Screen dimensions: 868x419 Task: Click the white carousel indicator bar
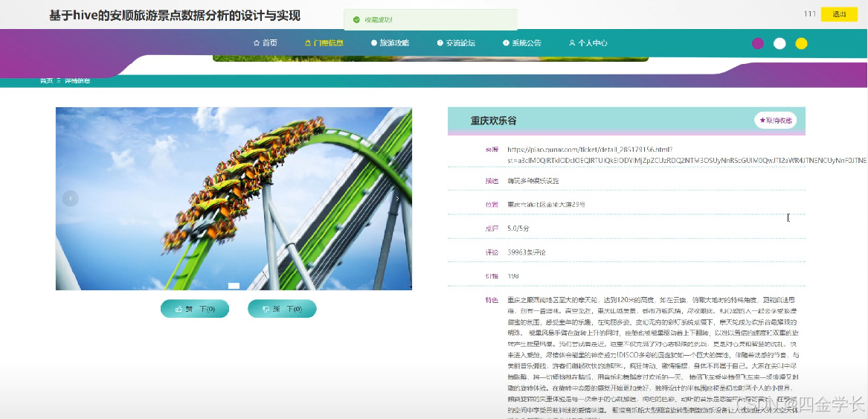coord(234,286)
